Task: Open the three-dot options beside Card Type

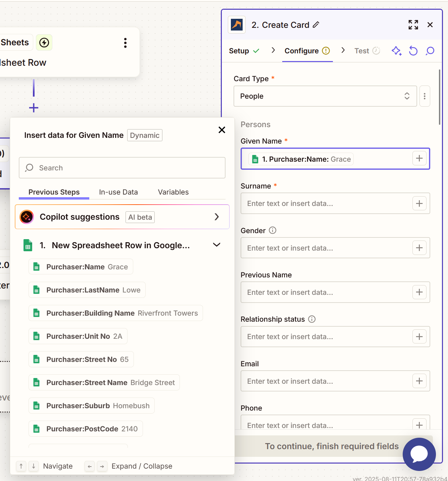Action: tap(425, 96)
